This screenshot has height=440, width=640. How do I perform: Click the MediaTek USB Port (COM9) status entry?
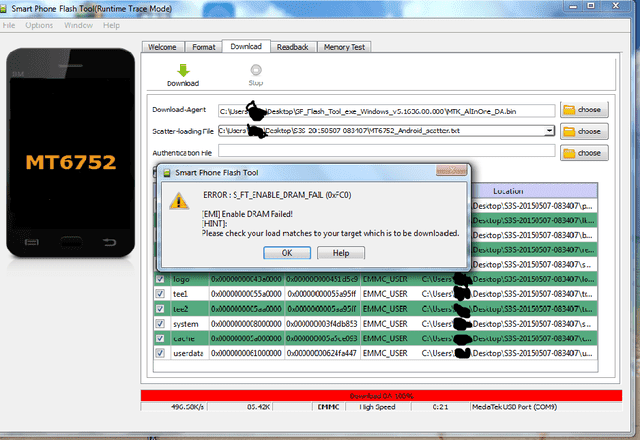(515, 407)
